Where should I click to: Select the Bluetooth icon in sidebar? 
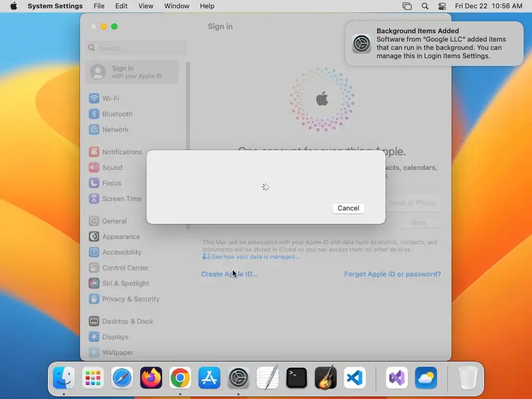pos(94,114)
